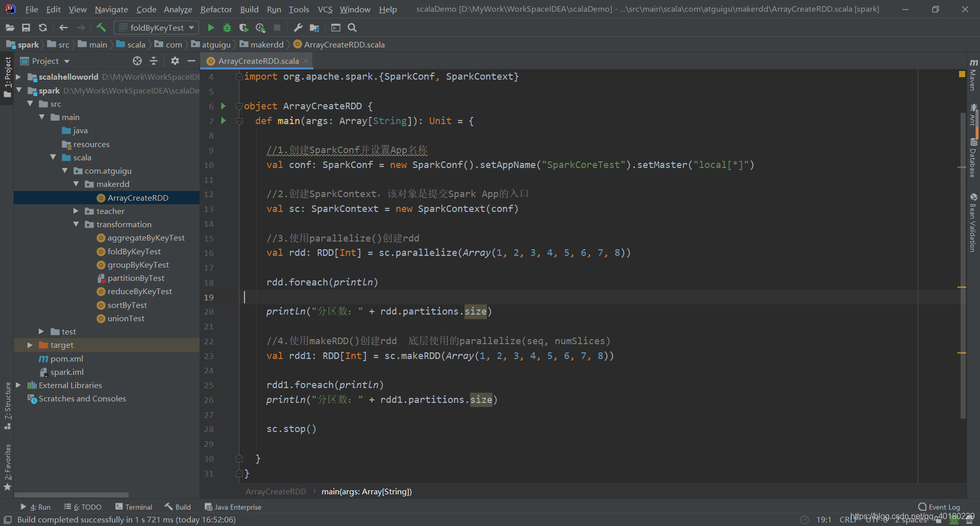This screenshot has height=526, width=980.
Task: Open Project panel gear settings
Action: [175, 61]
